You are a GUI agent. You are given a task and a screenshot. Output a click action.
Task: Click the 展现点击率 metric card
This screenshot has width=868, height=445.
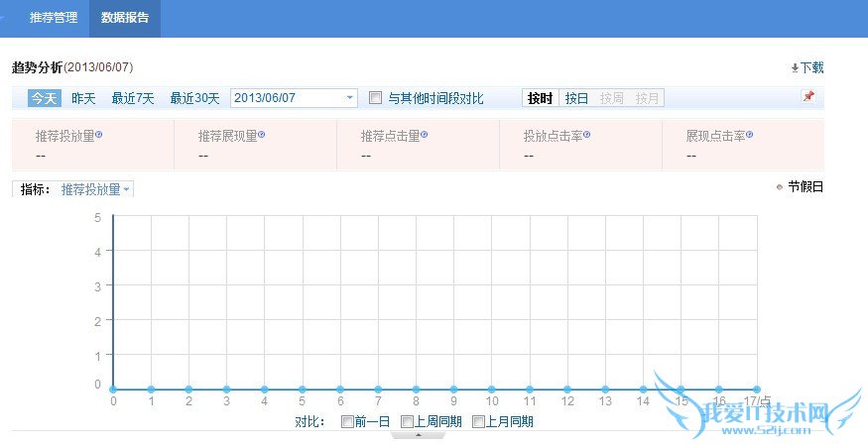(743, 145)
